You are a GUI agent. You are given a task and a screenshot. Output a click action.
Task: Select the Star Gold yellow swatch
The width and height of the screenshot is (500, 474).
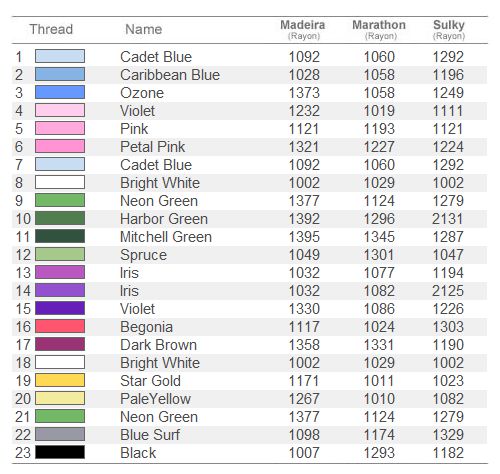click(x=60, y=380)
